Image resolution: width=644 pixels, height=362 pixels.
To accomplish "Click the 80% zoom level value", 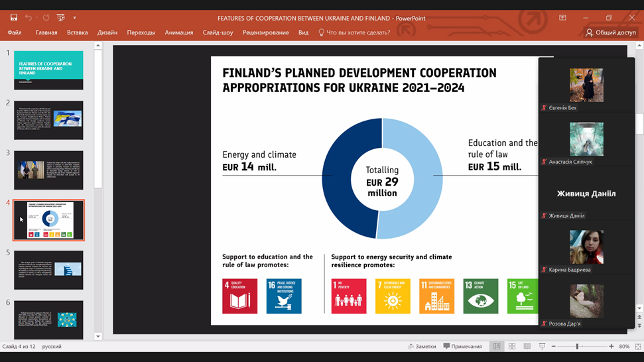I will coord(624,346).
